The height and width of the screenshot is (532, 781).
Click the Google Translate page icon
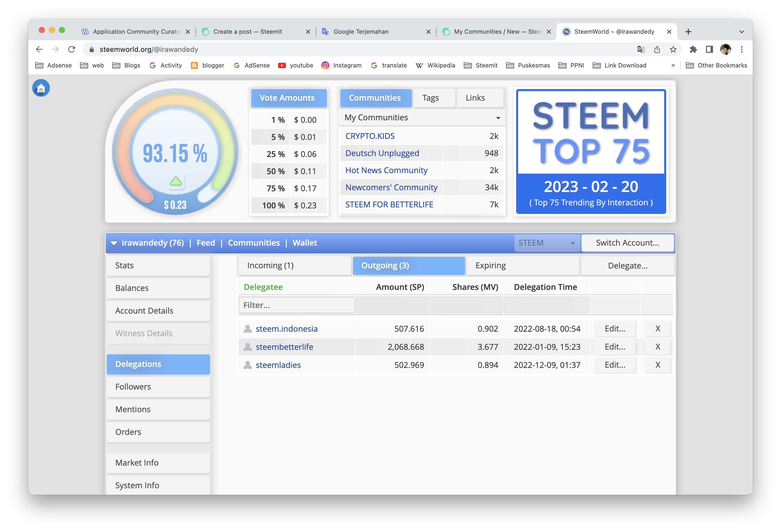pyautogui.click(x=641, y=49)
